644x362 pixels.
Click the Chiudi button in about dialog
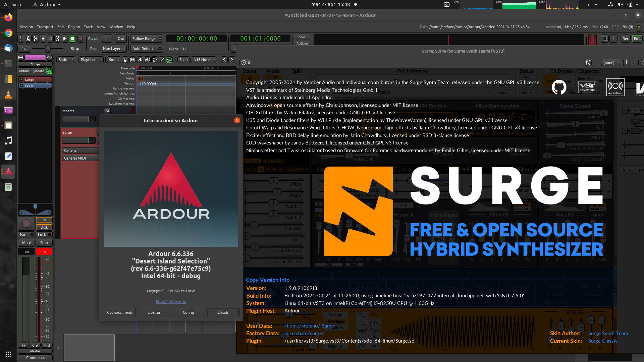223,312
